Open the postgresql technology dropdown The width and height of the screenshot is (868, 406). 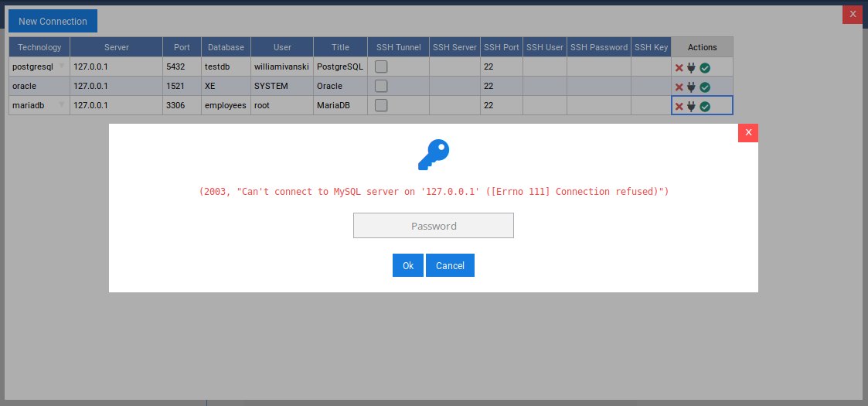click(x=62, y=66)
